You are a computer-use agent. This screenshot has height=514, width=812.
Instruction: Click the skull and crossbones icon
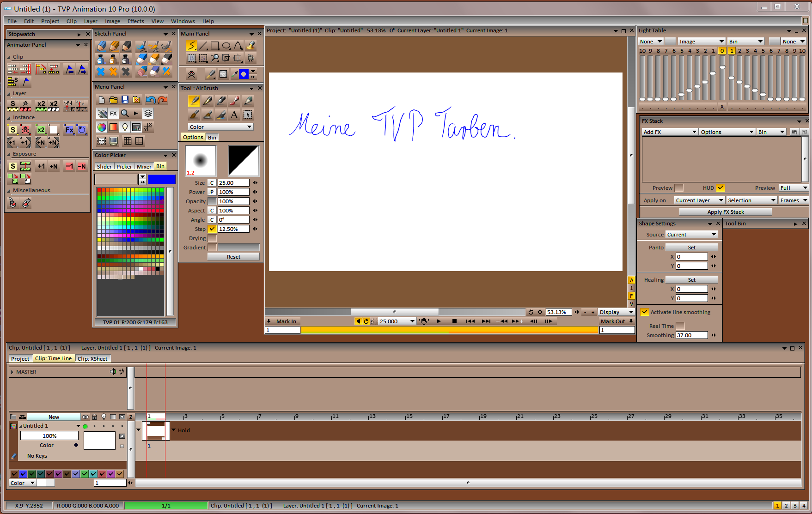(191, 74)
